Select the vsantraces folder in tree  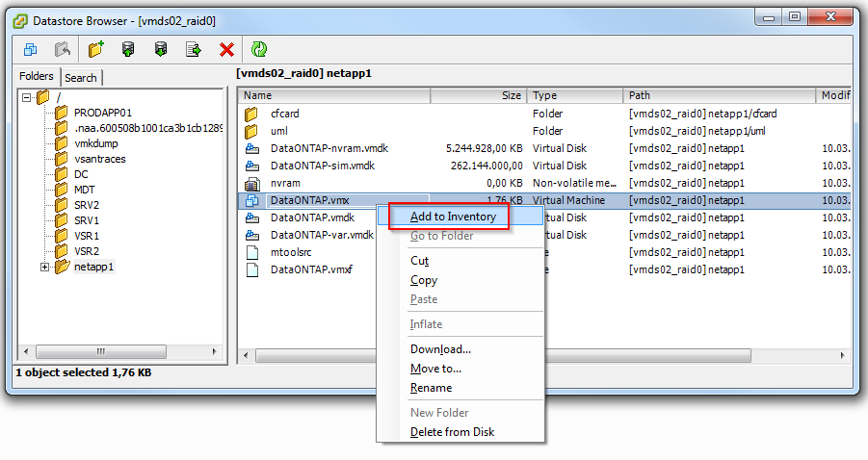pos(99,159)
